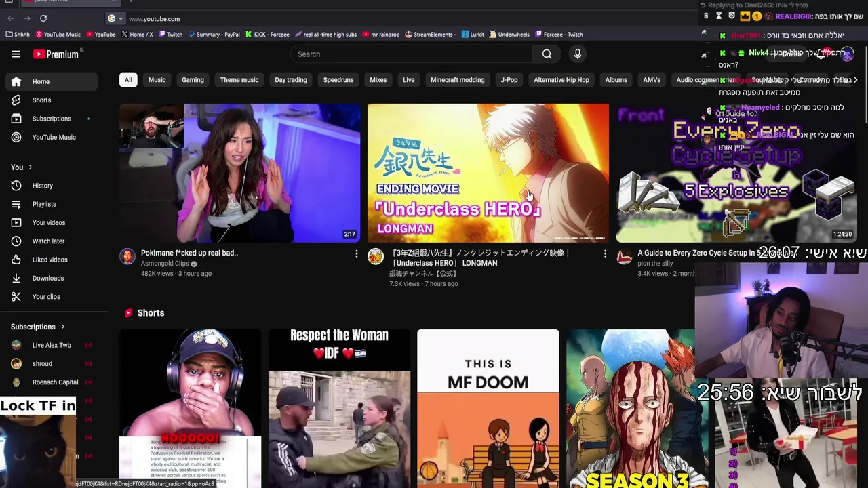
Task: Select the Albums chip
Action: [616, 80]
